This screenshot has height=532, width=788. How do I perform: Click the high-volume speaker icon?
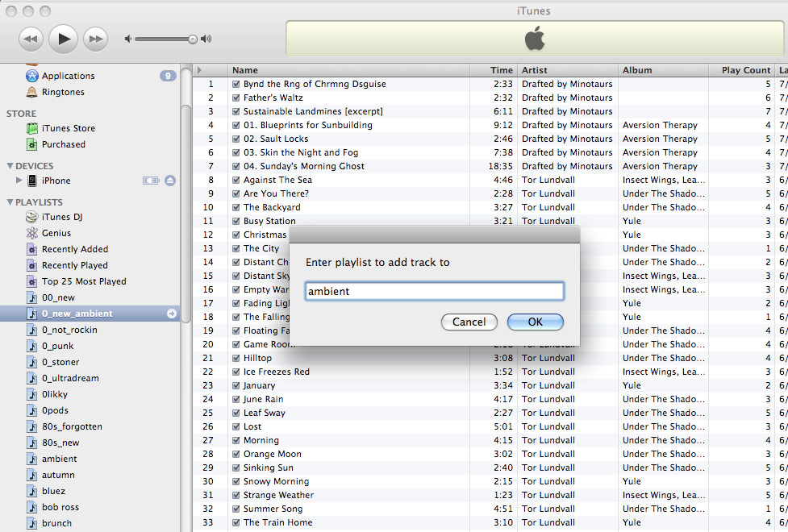[206, 39]
